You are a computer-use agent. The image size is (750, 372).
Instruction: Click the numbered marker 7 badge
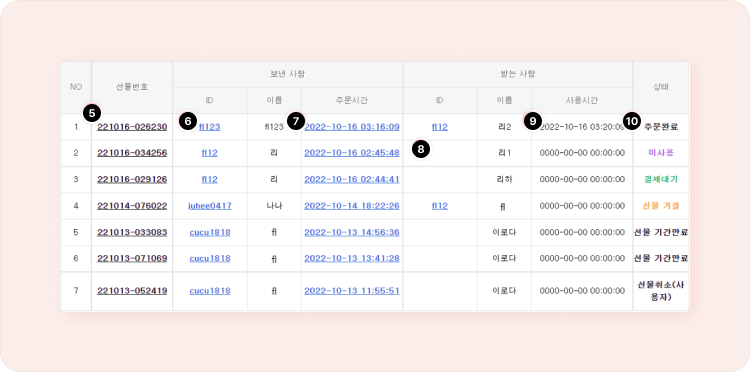296,121
